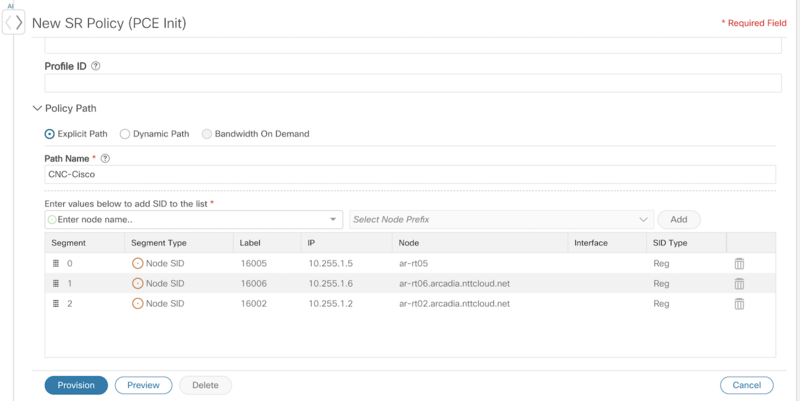
Task: Remove the ar-rt06 segment using the trash icon
Action: coord(739,284)
